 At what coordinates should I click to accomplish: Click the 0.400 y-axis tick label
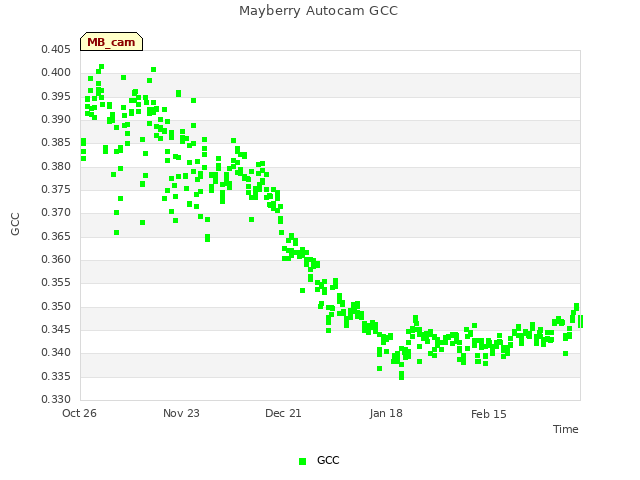tap(56, 73)
